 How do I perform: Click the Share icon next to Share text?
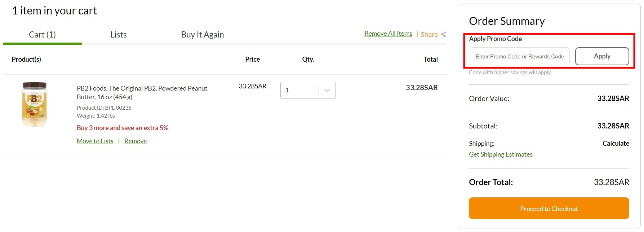click(x=443, y=34)
